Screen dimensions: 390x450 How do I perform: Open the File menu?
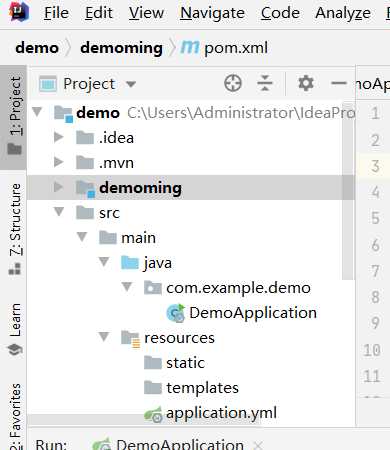coord(56,13)
